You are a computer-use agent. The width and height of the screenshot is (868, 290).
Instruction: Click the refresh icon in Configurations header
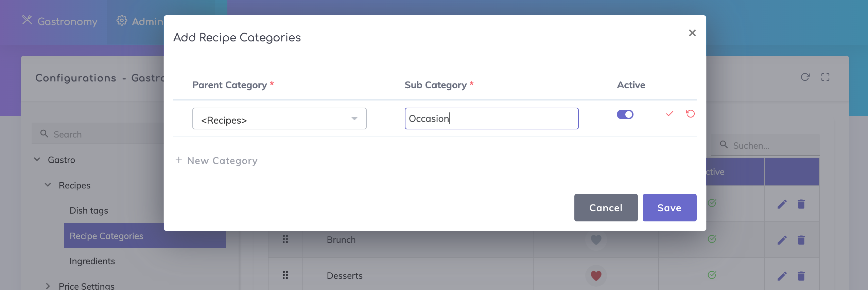click(805, 77)
